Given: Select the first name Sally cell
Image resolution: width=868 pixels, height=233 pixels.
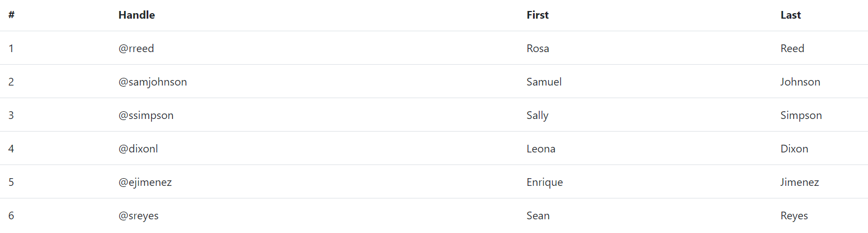Looking at the screenshot, I should pos(537,116).
